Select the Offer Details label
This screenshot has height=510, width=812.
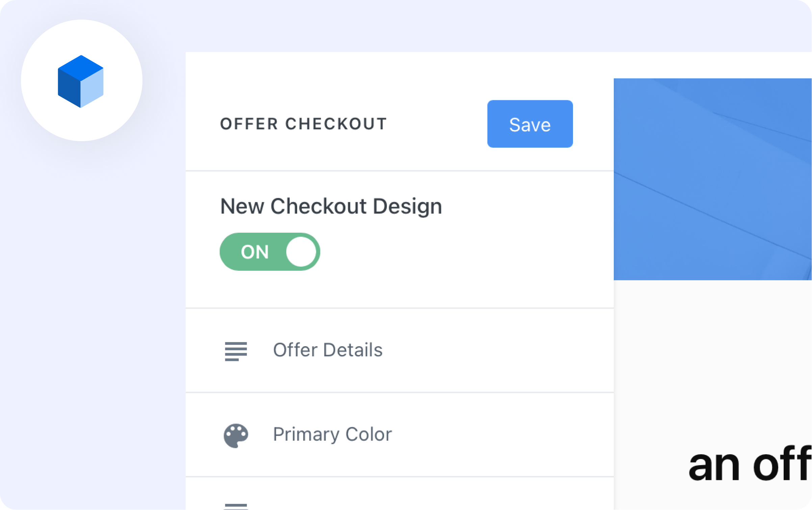pyautogui.click(x=328, y=350)
